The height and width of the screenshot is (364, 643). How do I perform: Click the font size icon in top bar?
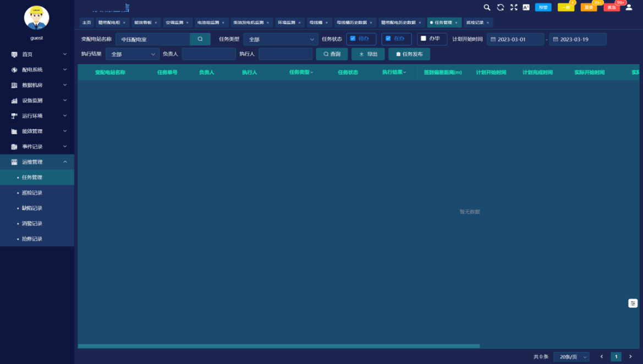(526, 7)
